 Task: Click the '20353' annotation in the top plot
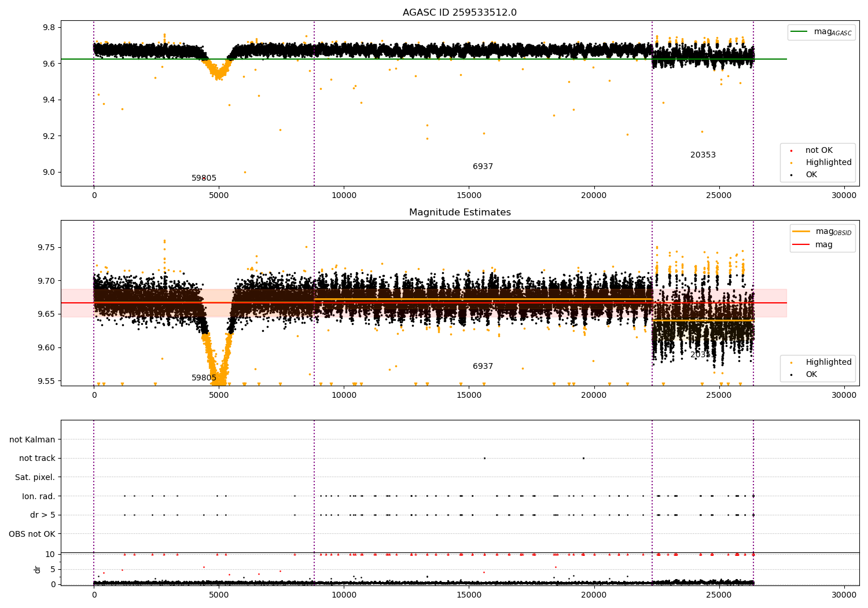[703, 155]
